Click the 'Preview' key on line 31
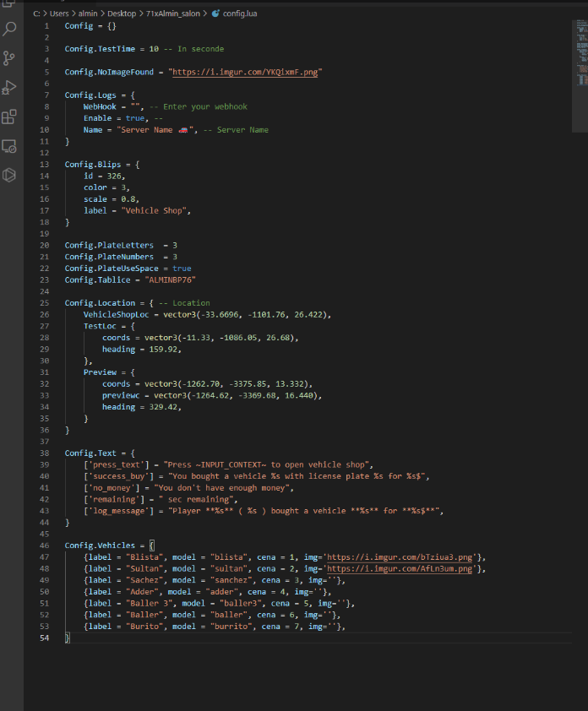This screenshot has width=588, height=711. point(100,372)
